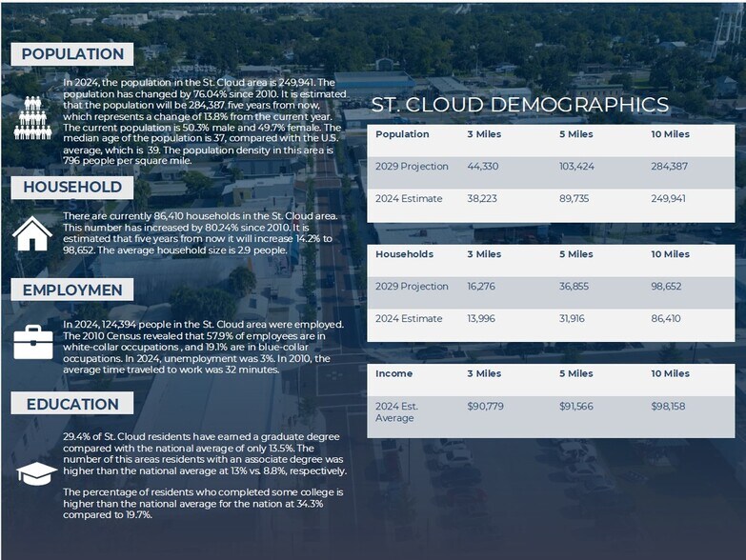Click the Households table header cell

(x=404, y=254)
